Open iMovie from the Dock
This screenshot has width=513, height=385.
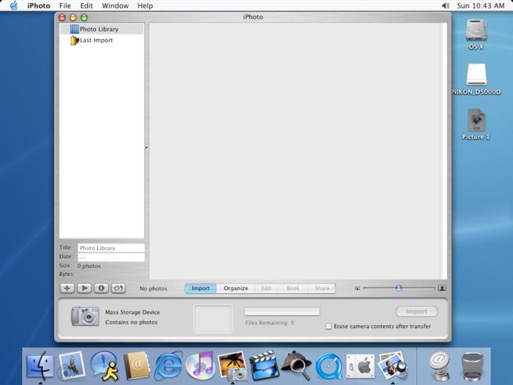click(x=264, y=366)
